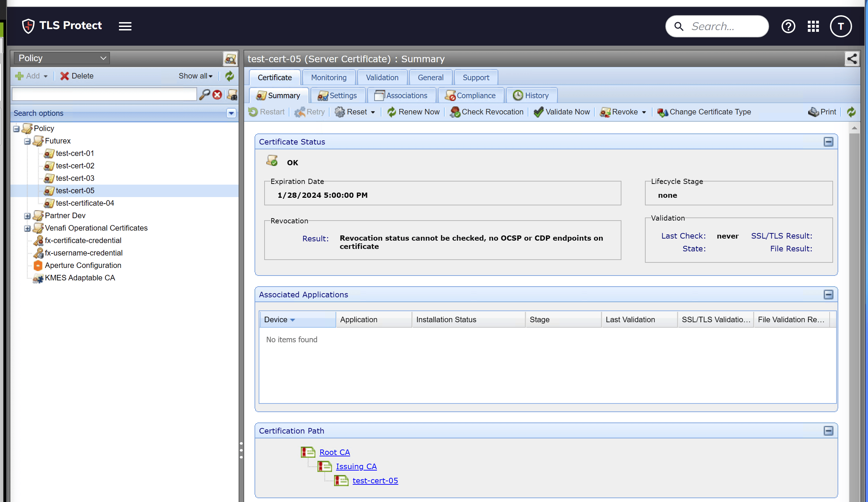Open the apps grid launcher
The width and height of the screenshot is (868, 502).
[813, 26]
